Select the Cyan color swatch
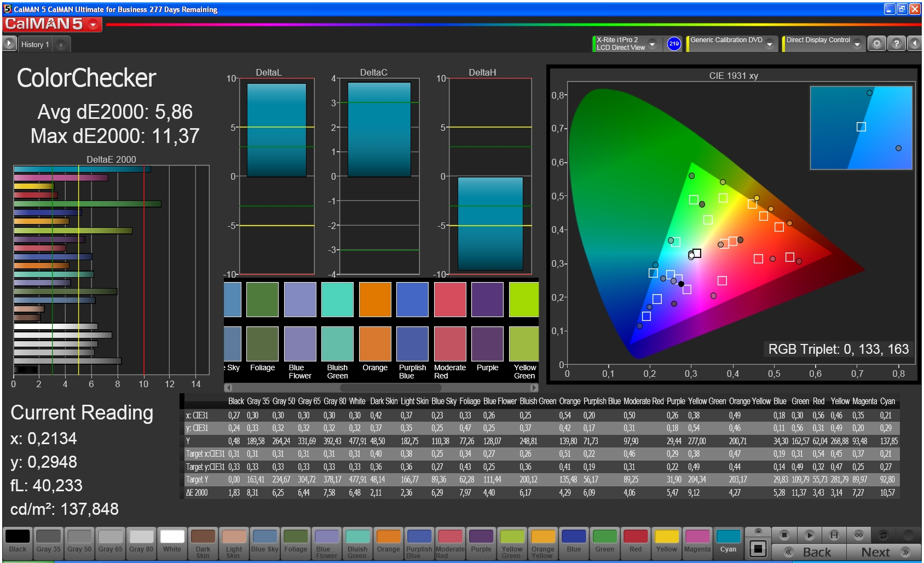The image size is (924, 563). [x=728, y=542]
